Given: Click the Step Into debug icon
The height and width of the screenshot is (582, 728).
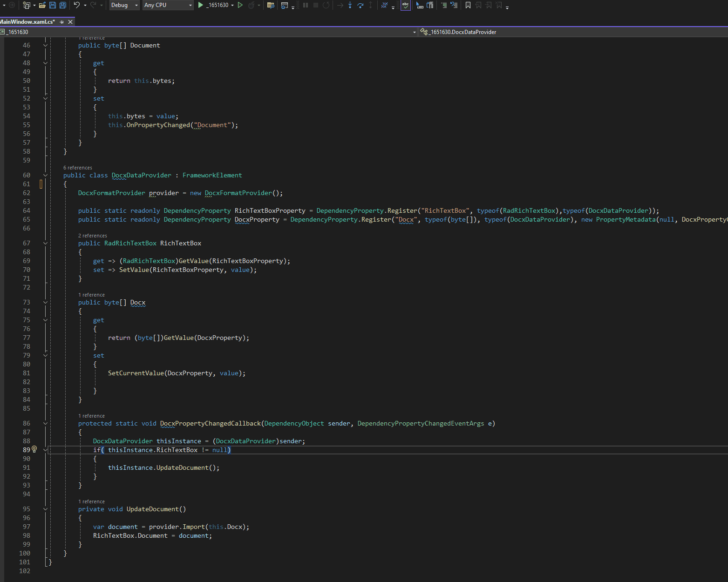Looking at the screenshot, I should (350, 5).
